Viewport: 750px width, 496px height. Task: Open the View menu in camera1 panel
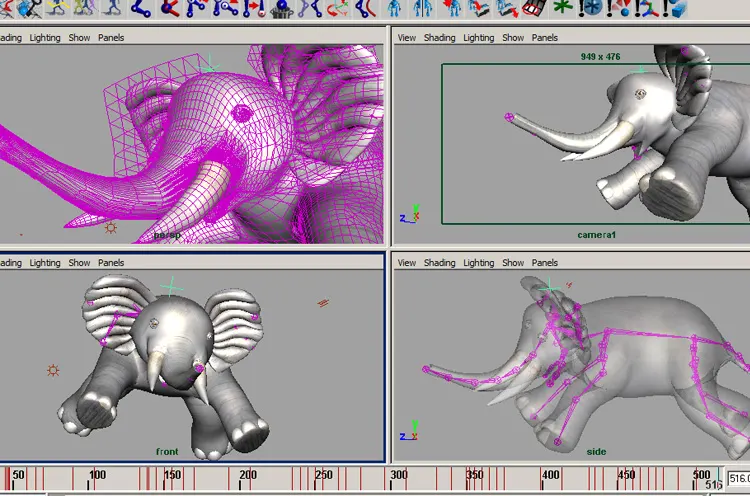pyautogui.click(x=407, y=37)
